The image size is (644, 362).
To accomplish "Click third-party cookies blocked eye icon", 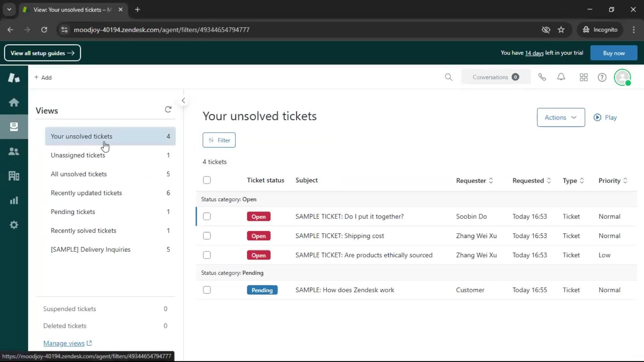I will point(546,30).
